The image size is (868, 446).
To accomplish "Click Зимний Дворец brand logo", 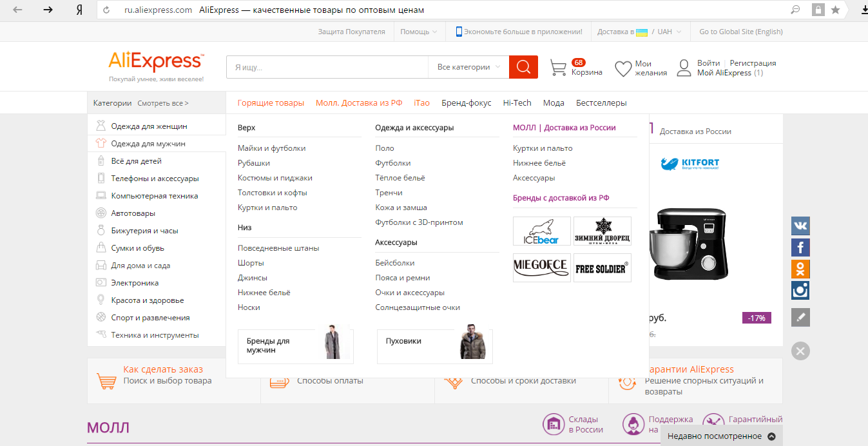I will point(603,231).
